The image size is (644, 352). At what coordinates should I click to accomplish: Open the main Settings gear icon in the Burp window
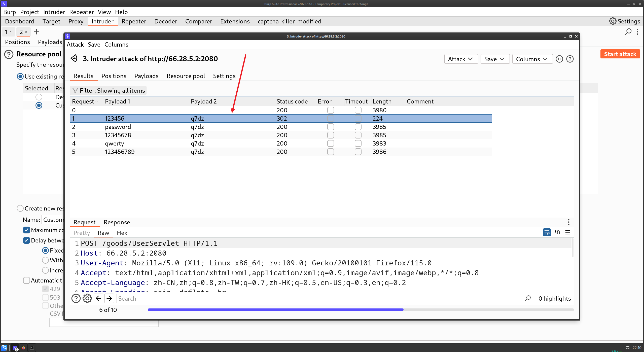(613, 21)
